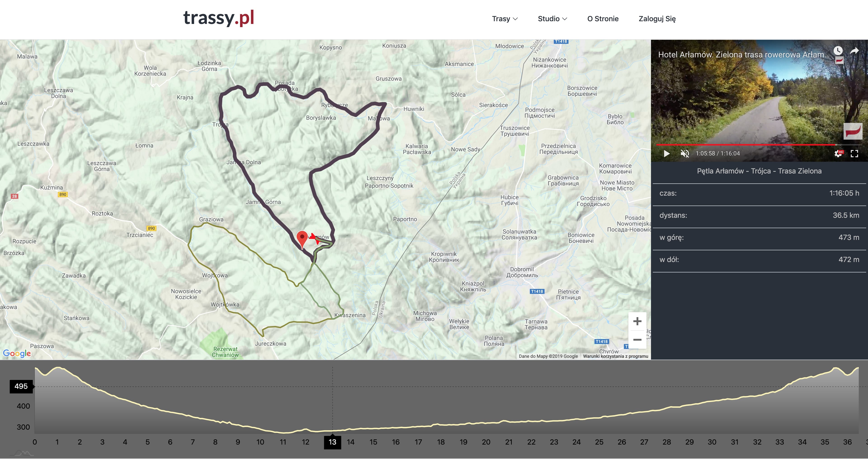868x459 pixels.
Task: Select kilometer 20 on the elevation profile
Action: (x=486, y=442)
